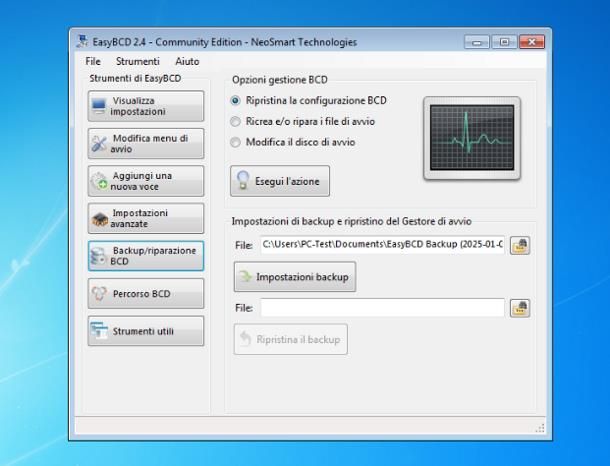Image resolution: width=610 pixels, height=466 pixels.
Task: Click Ripristina il backup button
Action: [x=291, y=339]
